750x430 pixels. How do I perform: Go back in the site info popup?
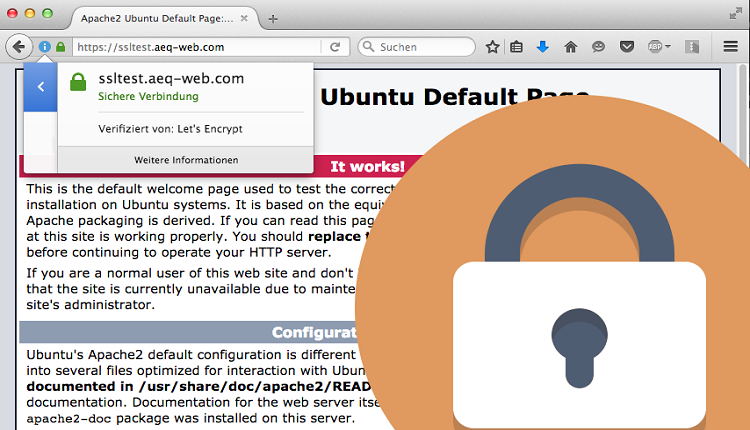click(x=41, y=87)
